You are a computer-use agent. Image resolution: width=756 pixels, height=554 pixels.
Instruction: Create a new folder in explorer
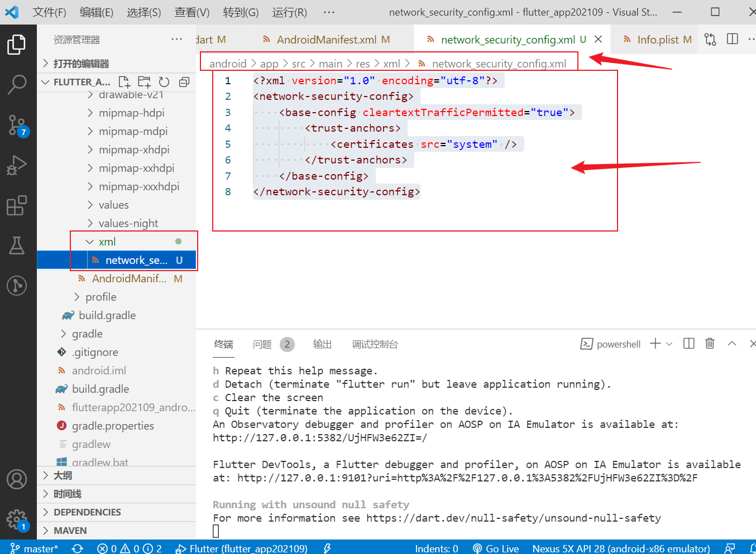pos(144,82)
